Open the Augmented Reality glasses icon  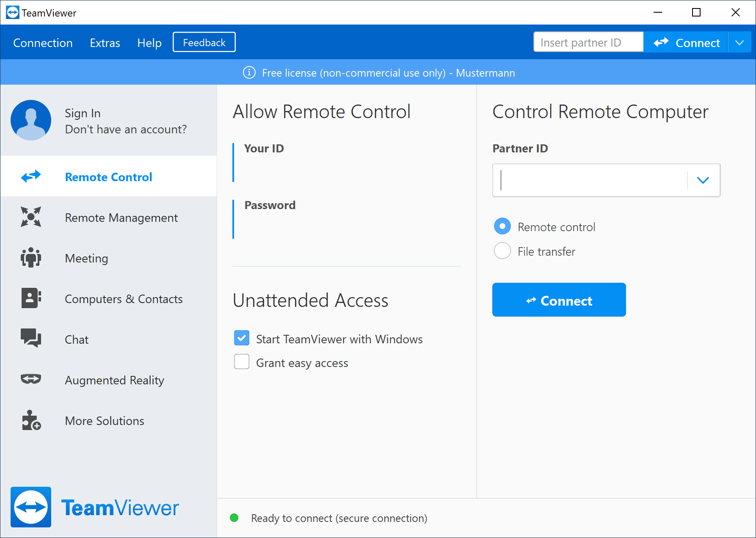(31, 379)
